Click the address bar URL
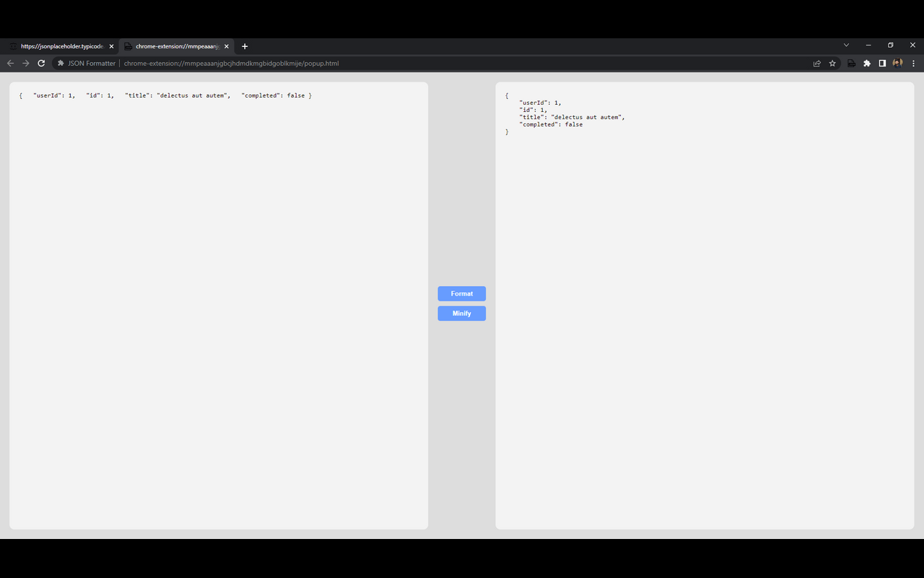The image size is (924, 578). click(231, 64)
